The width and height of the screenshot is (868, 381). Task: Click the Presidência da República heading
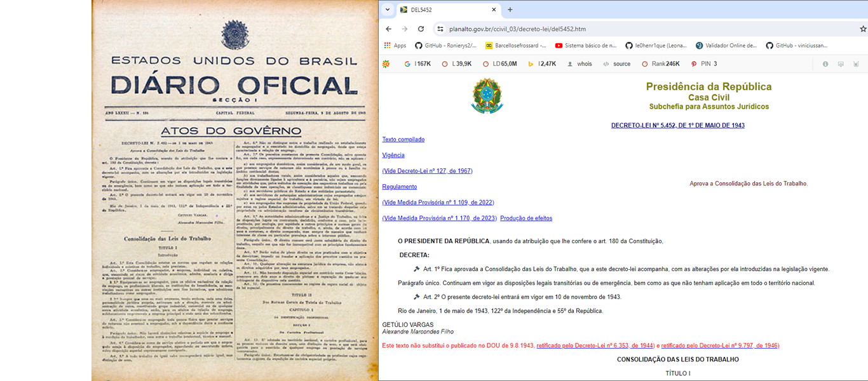point(709,87)
